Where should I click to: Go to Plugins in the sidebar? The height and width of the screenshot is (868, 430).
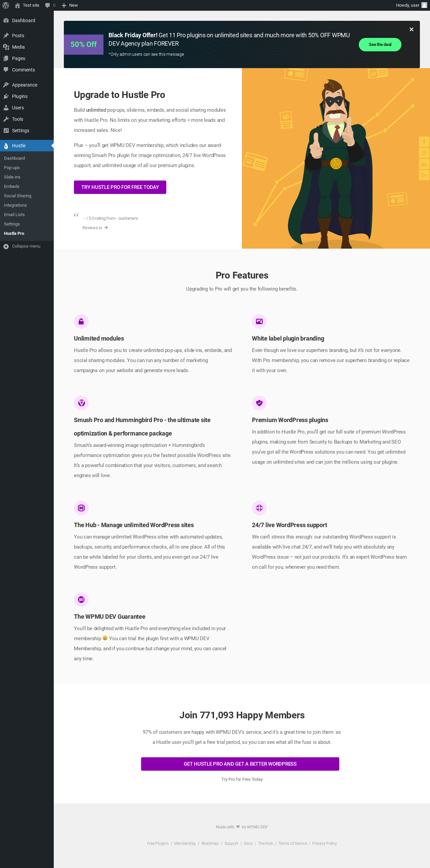19,96
